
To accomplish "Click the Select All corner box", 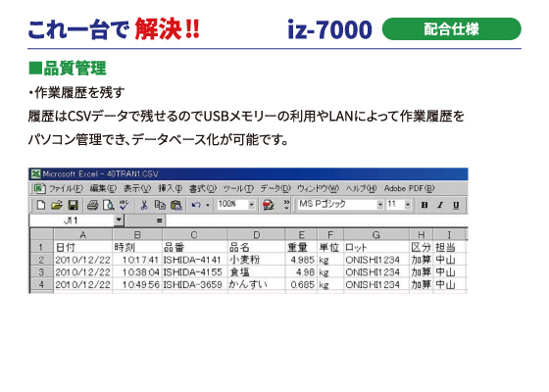I will click(41, 234).
